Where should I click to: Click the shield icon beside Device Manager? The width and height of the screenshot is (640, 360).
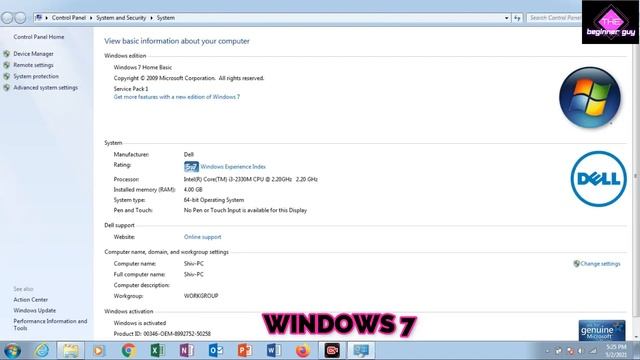tap(7, 54)
